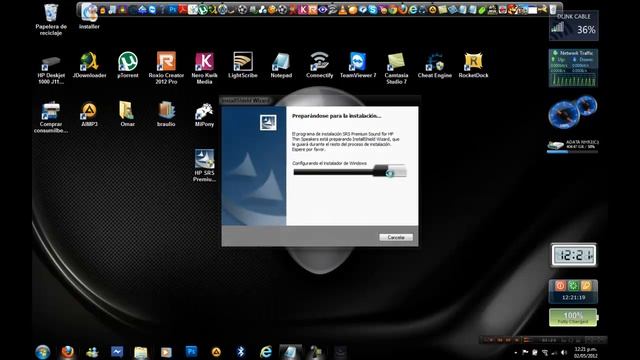Viewport: 640px width, 360px height.
Task: Click the orange button on timer gadget
Action: point(586,286)
